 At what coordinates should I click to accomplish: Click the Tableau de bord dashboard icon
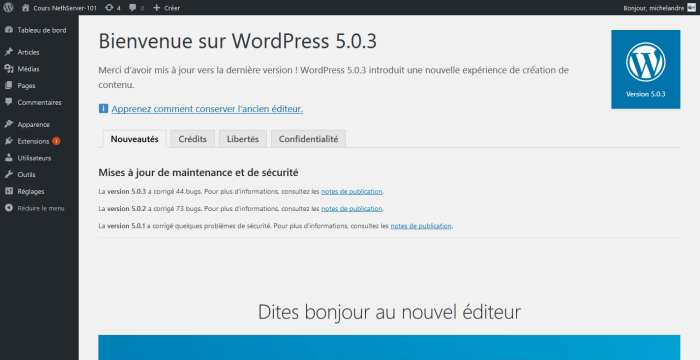pyautogui.click(x=9, y=30)
